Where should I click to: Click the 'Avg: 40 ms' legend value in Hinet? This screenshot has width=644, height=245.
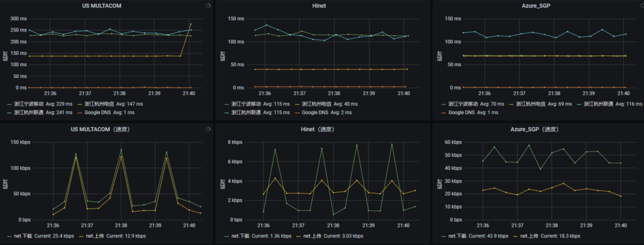tap(346, 104)
